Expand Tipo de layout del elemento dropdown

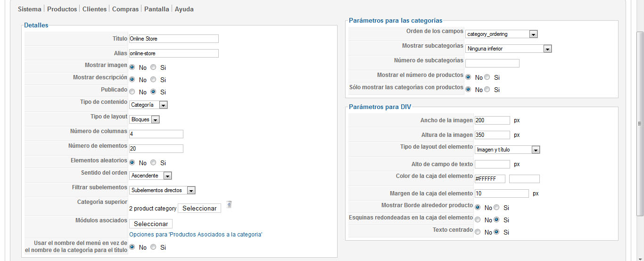pyautogui.click(x=507, y=150)
